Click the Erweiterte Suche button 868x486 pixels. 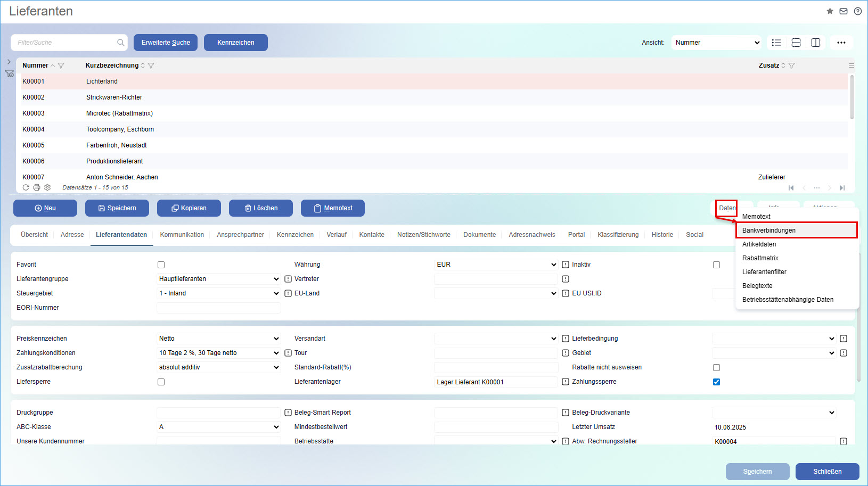point(166,43)
